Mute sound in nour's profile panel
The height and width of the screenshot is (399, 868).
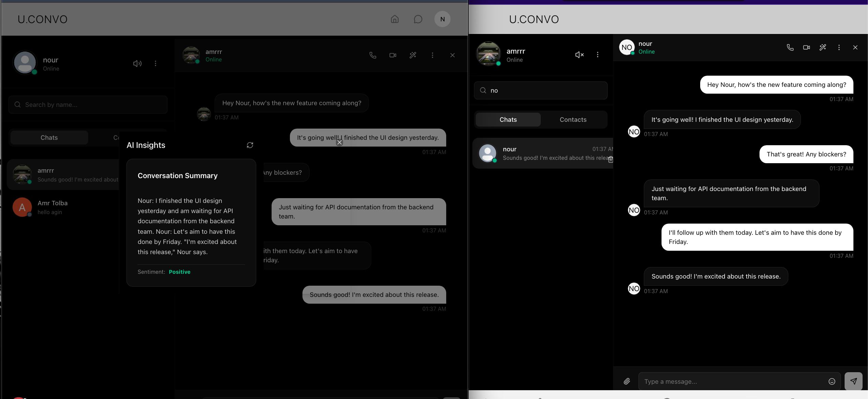(x=137, y=63)
